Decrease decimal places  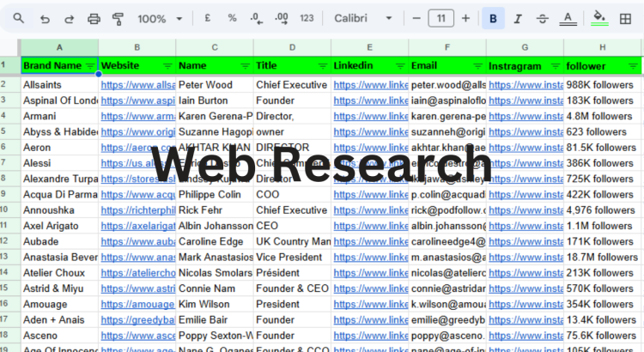(256, 19)
